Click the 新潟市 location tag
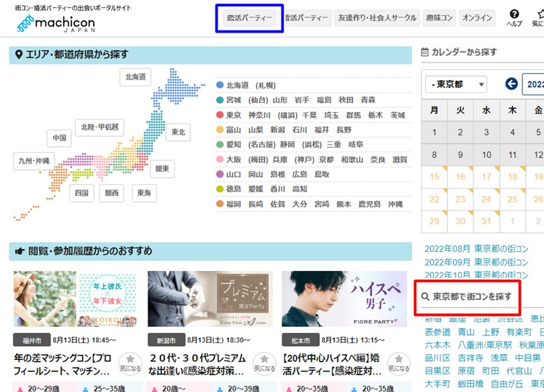The image size is (544, 392). coord(166,340)
